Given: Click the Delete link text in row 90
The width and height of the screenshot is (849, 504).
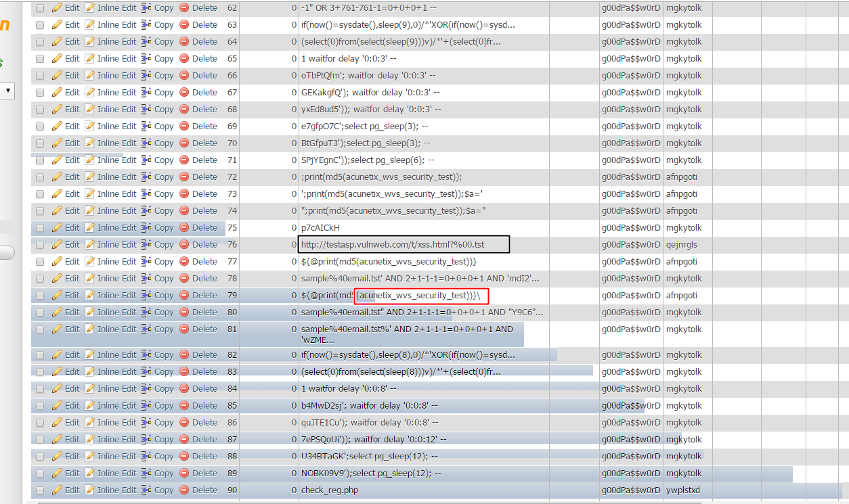Looking at the screenshot, I should coord(204,490).
